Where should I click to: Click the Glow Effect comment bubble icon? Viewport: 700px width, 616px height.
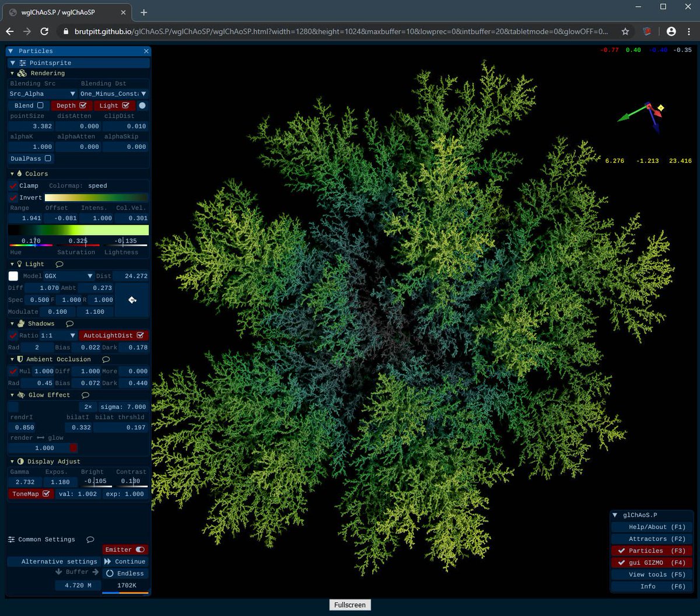click(85, 395)
